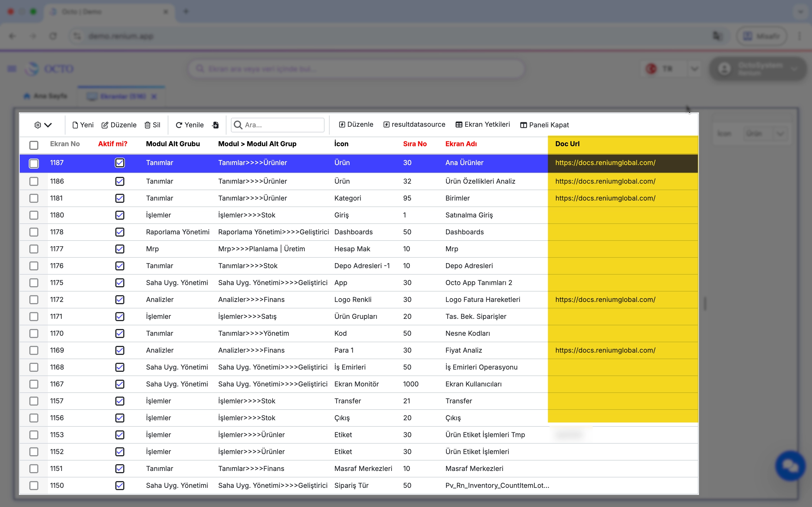Viewport: 812px width, 507px height.
Task: Open the Doc Url link for Fiyat Analiz
Action: [x=605, y=350]
